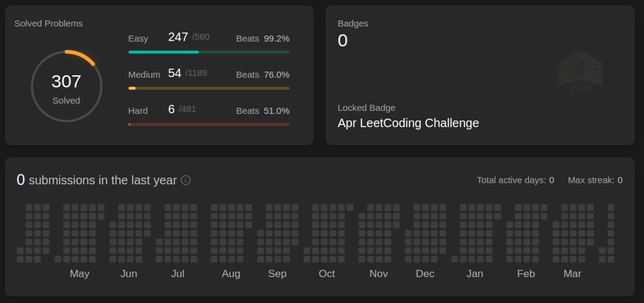Click the Medium difficulty label
644x303 pixels.
(x=144, y=75)
